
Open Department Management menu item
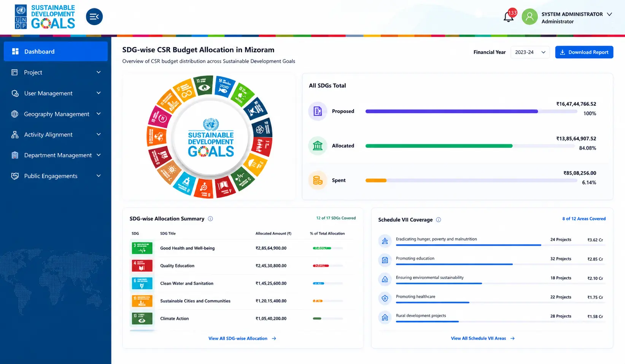click(x=56, y=155)
